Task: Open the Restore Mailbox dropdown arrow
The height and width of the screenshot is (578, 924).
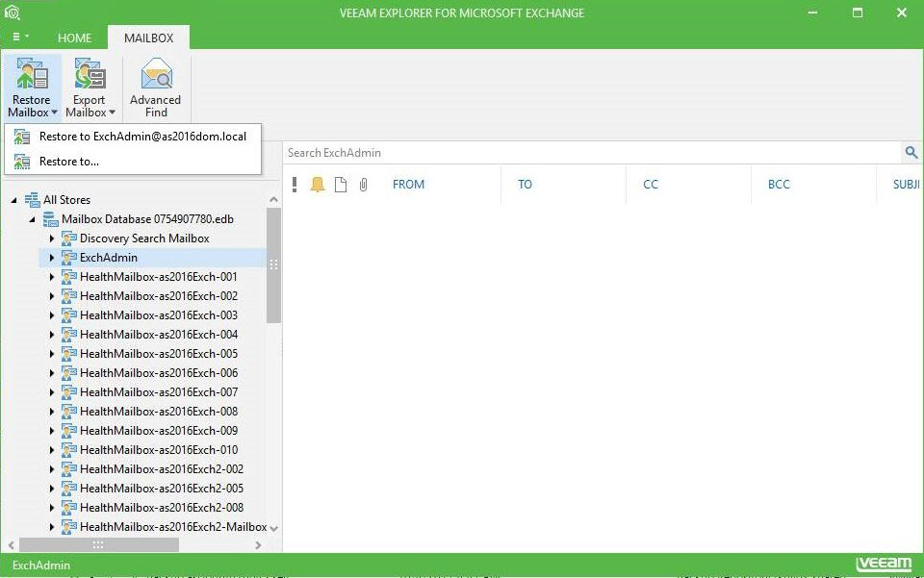Action: pos(54,113)
